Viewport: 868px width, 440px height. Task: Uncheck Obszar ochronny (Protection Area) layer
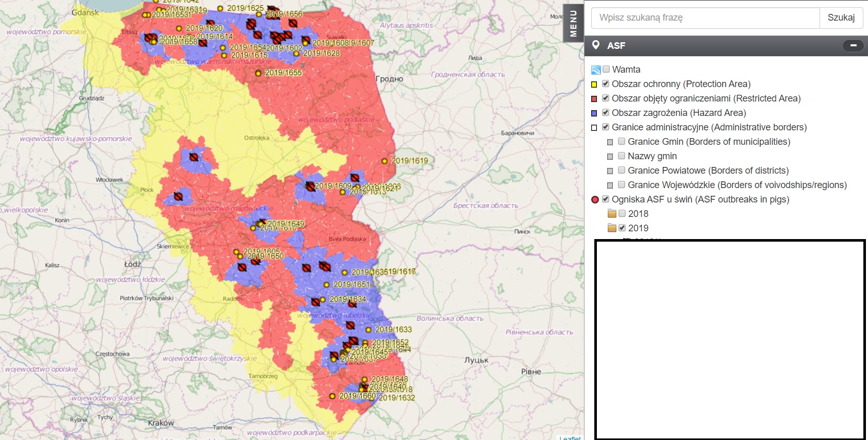606,83
